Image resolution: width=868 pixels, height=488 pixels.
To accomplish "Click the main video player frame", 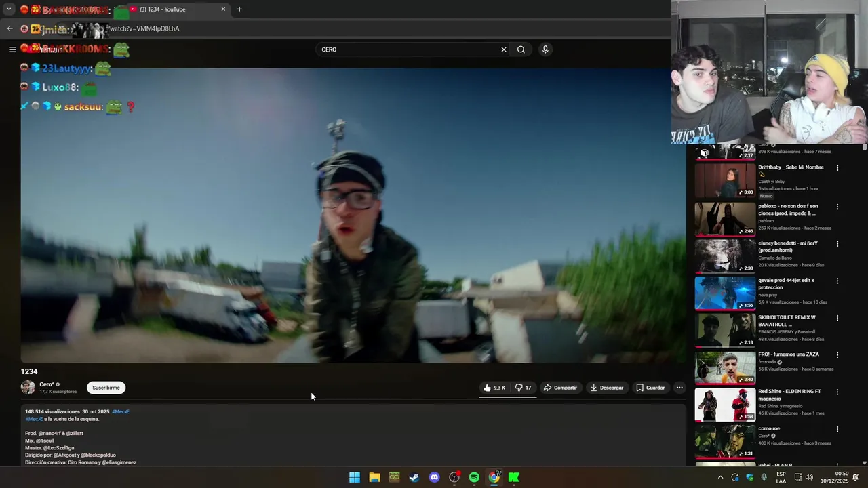I will [x=353, y=216].
